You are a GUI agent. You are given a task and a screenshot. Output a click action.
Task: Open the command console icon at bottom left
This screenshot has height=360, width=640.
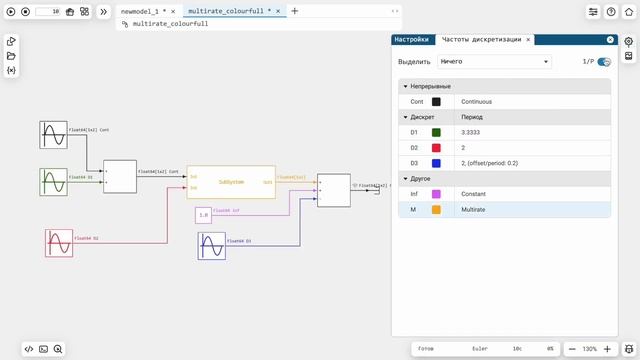click(43, 349)
